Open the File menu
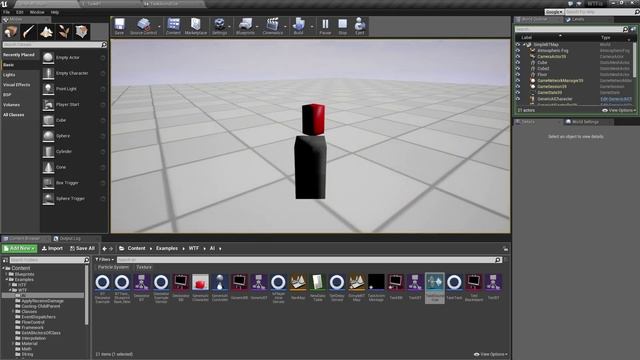640x360 pixels. pos(7,12)
